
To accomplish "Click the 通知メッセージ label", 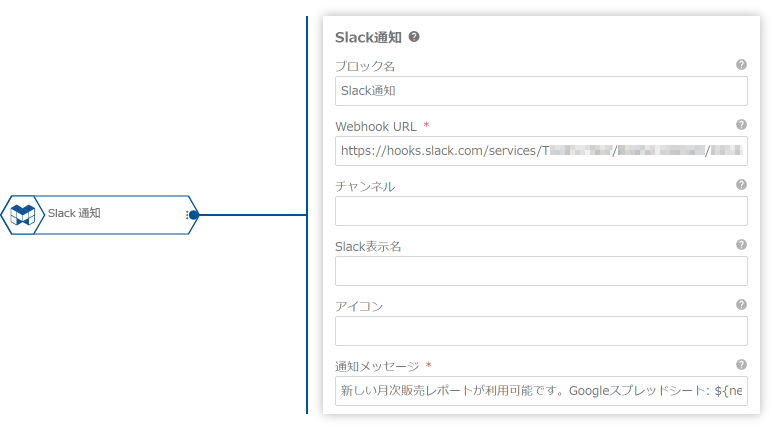I will pos(377,366).
